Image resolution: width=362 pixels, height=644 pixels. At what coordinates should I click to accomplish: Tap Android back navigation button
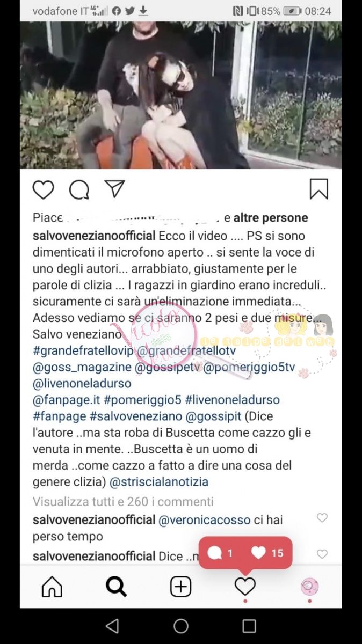112,626
